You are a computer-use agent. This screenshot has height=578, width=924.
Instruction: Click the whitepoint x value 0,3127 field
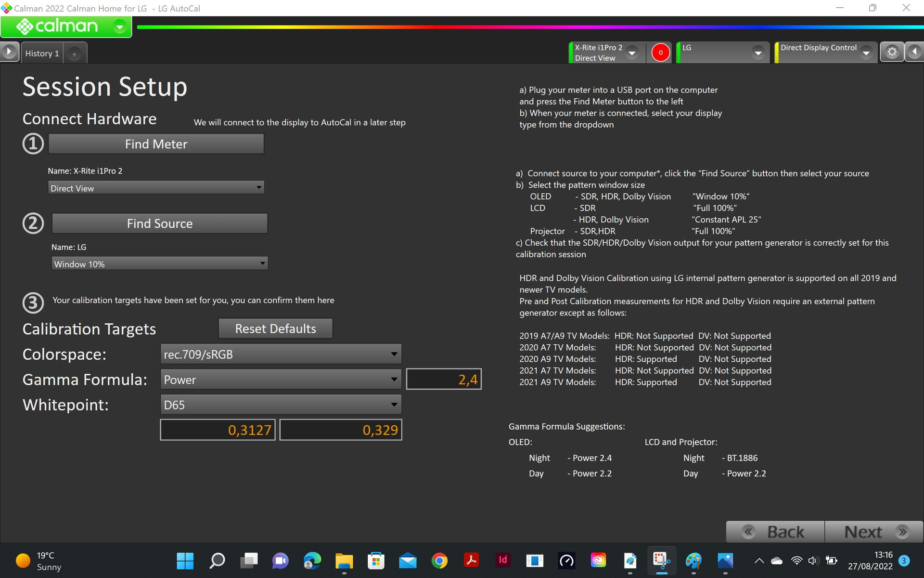coord(218,430)
